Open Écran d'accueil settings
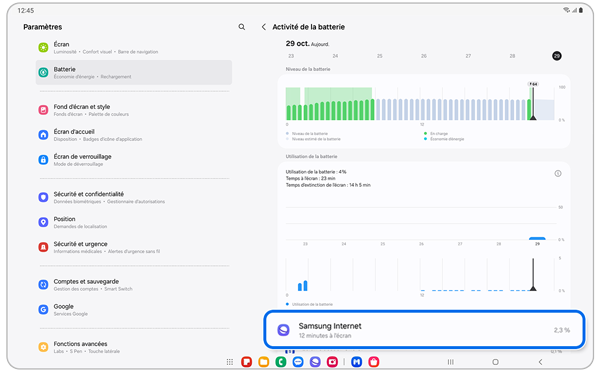600x371 pixels. (134, 135)
